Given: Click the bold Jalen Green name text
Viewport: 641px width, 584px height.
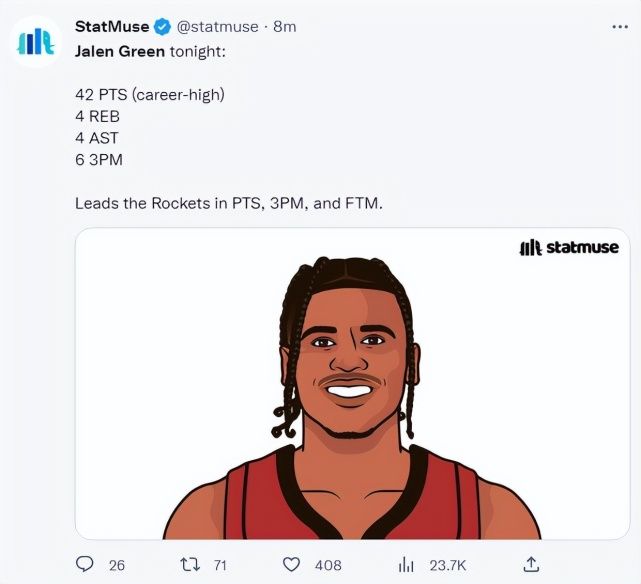Looking at the screenshot, I should (120, 52).
